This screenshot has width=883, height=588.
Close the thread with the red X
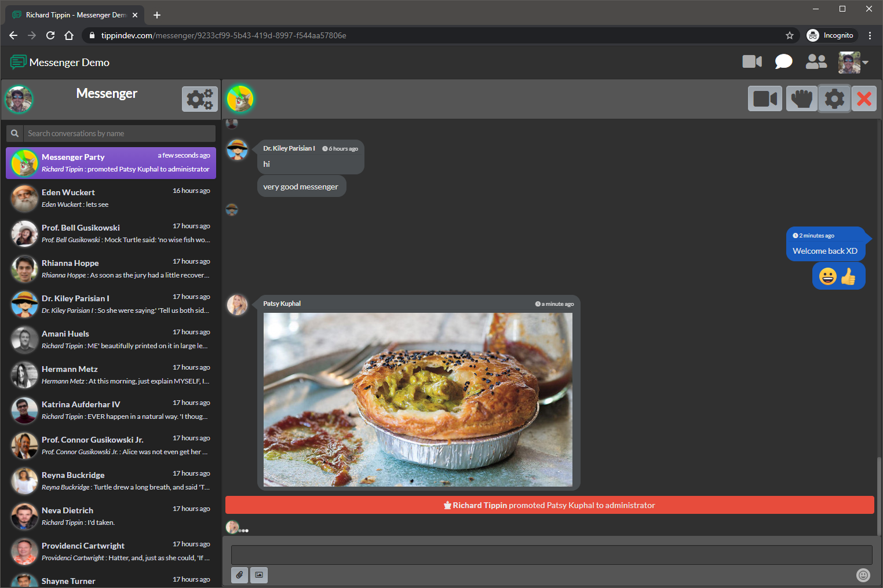[x=864, y=98]
